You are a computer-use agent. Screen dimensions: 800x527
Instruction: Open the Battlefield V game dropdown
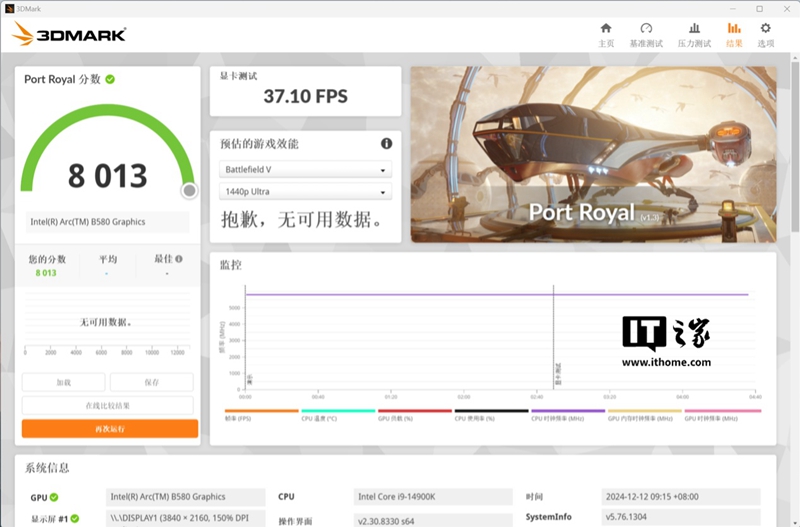305,170
